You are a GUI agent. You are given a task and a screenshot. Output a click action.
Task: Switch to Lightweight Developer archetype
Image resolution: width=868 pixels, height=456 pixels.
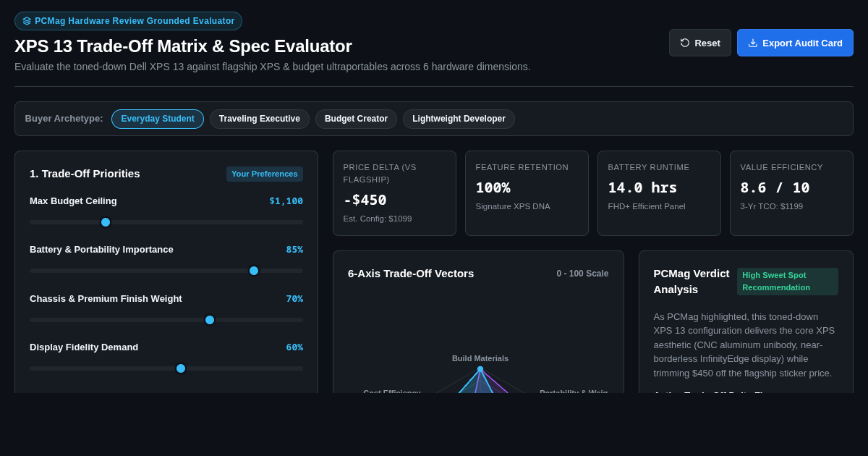coord(459,119)
